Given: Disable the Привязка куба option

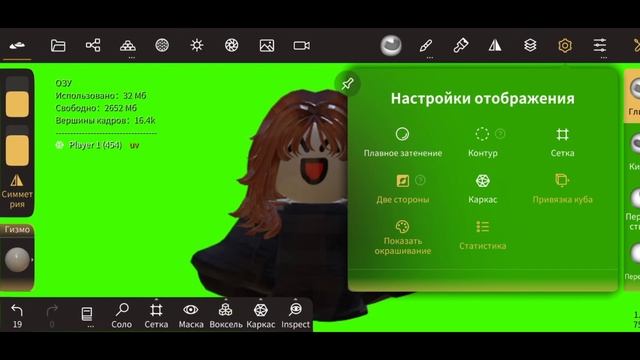Looking at the screenshot, I should coord(562,188).
